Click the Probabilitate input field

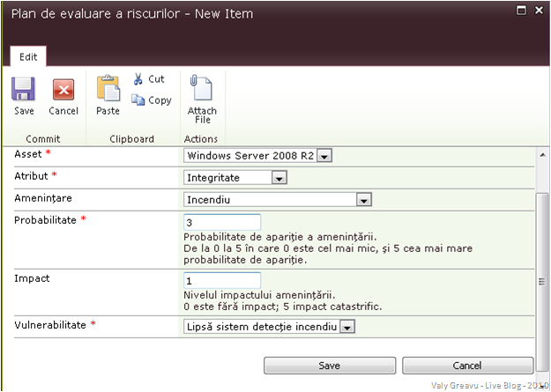[x=222, y=222]
